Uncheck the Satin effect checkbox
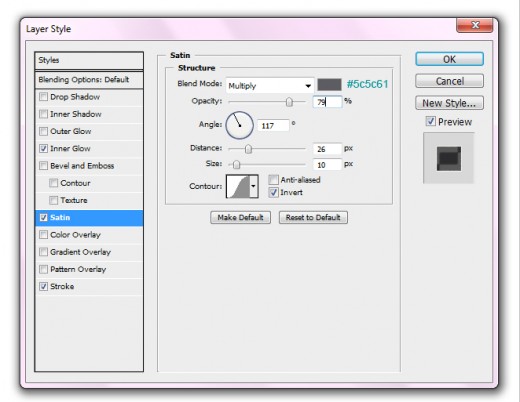This screenshot has width=520, height=402. 43,218
